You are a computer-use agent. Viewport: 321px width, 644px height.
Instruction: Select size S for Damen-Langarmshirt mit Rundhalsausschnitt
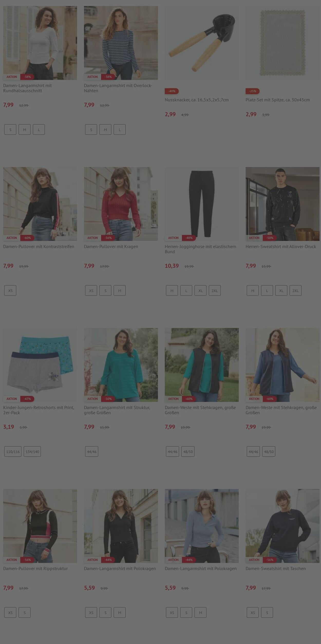(x=10, y=130)
